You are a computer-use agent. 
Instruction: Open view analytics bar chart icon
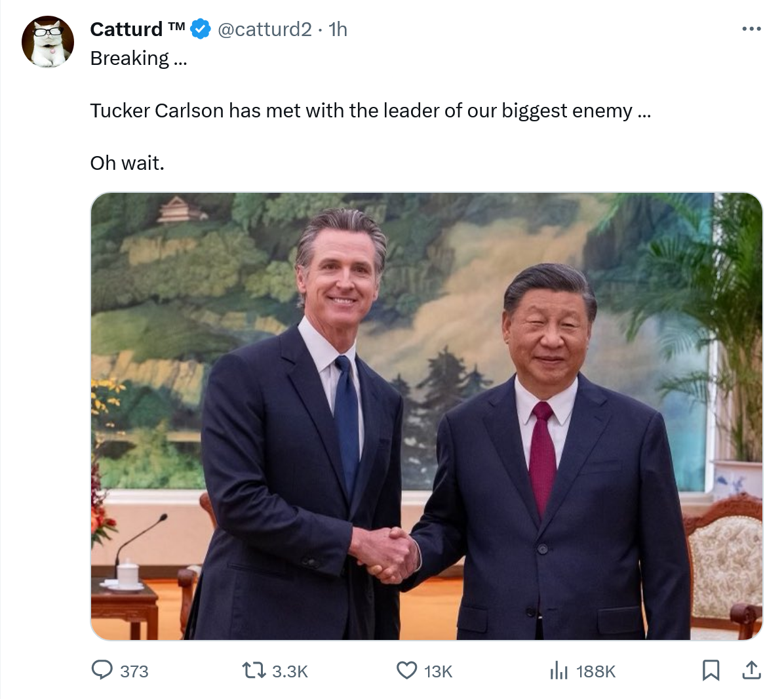pos(559,671)
